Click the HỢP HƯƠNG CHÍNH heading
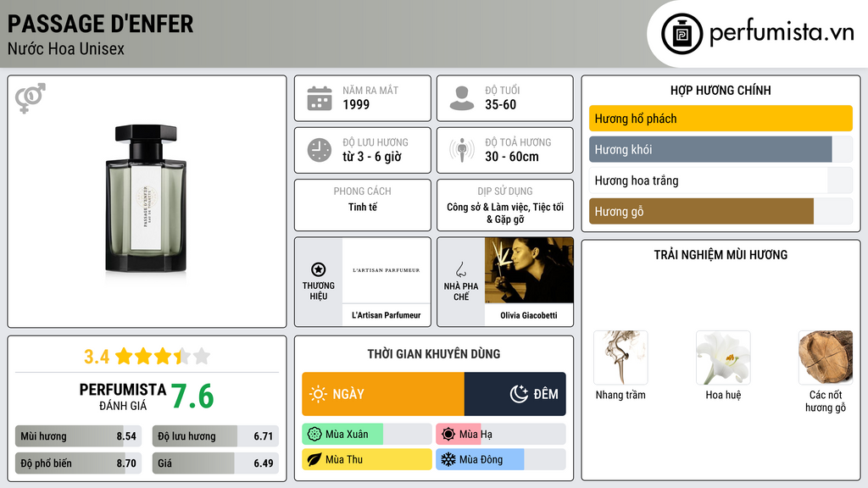 (721, 90)
